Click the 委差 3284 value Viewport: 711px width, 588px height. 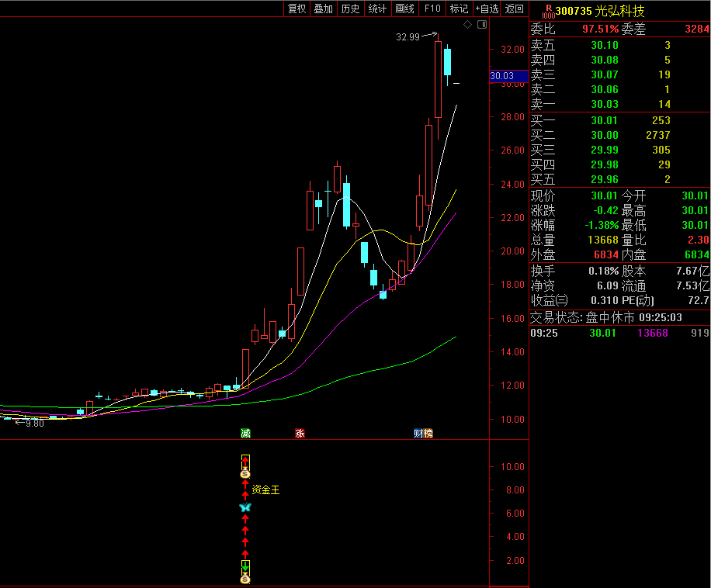point(697,29)
